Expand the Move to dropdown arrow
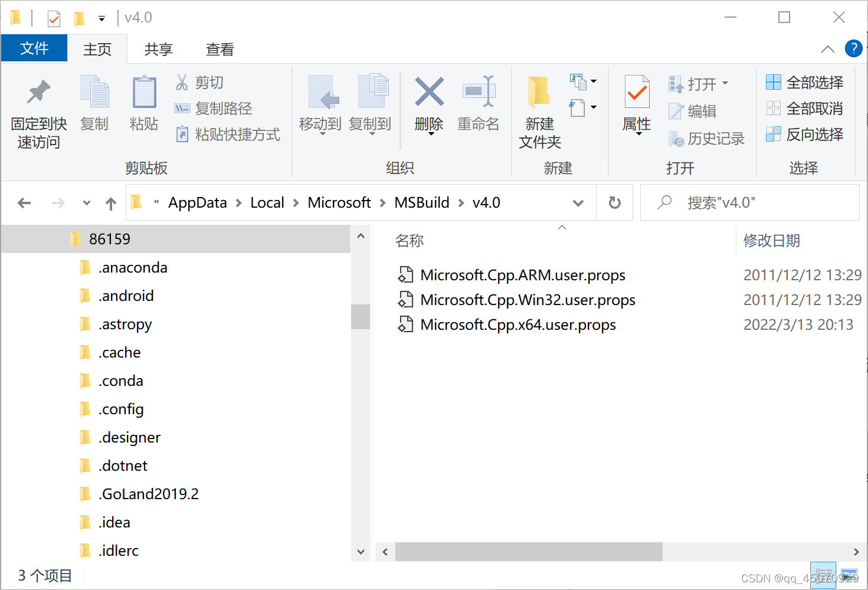868x590 pixels. coord(323,134)
